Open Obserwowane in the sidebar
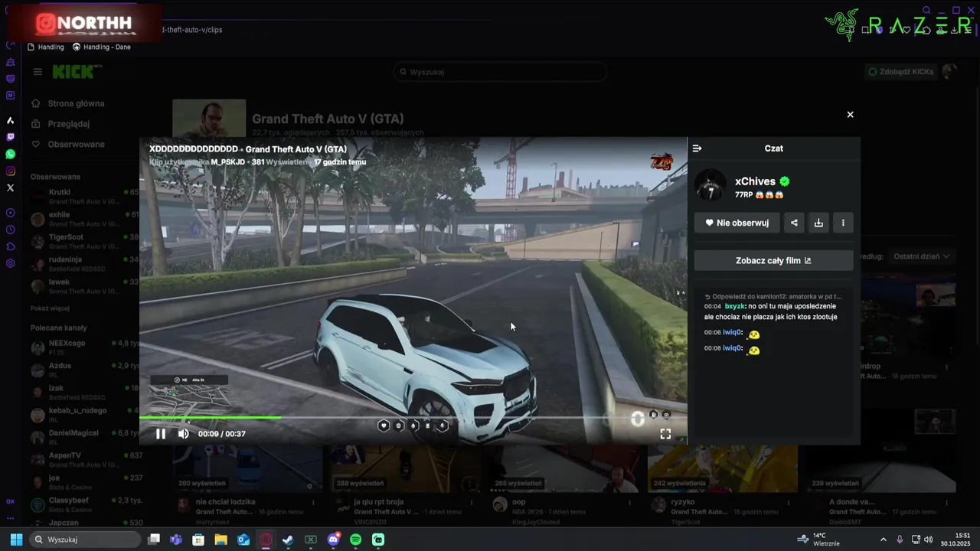Image resolution: width=980 pixels, height=551 pixels. coord(76,145)
